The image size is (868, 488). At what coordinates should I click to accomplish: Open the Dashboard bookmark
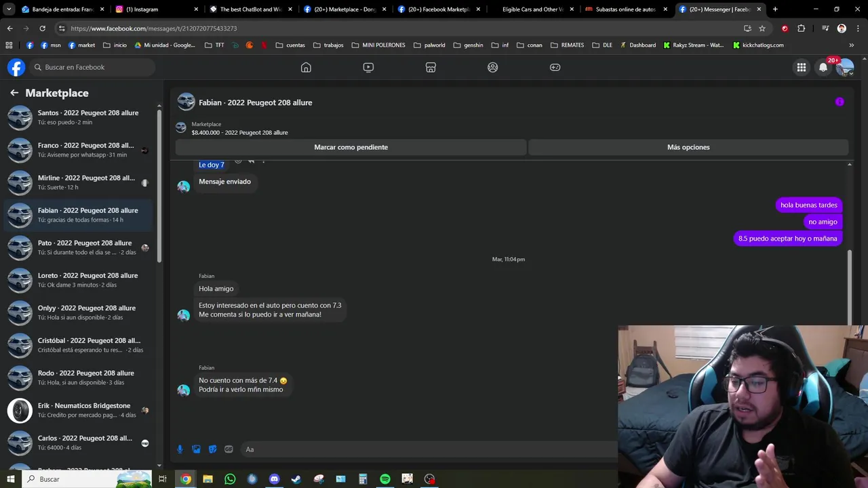637,45
